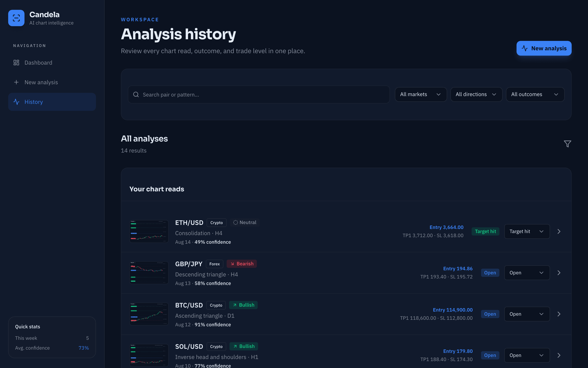Click the Bullish badge on BTC/USD
This screenshot has width=588, height=368.
pyautogui.click(x=243, y=305)
